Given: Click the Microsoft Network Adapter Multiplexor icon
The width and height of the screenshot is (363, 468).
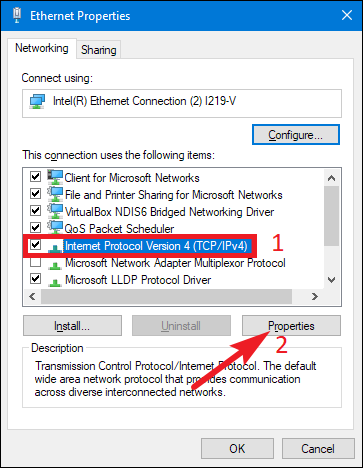Looking at the screenshot, I should 54,265.
